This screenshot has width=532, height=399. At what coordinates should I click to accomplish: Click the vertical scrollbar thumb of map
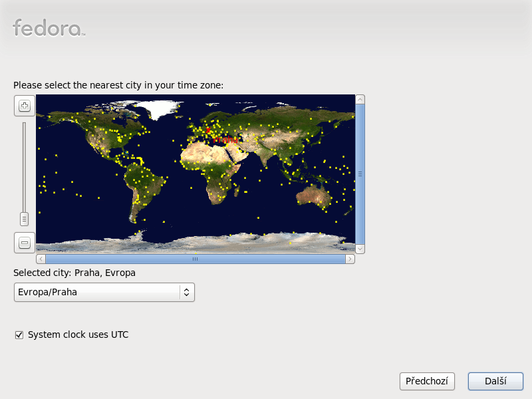click(360, 174)
